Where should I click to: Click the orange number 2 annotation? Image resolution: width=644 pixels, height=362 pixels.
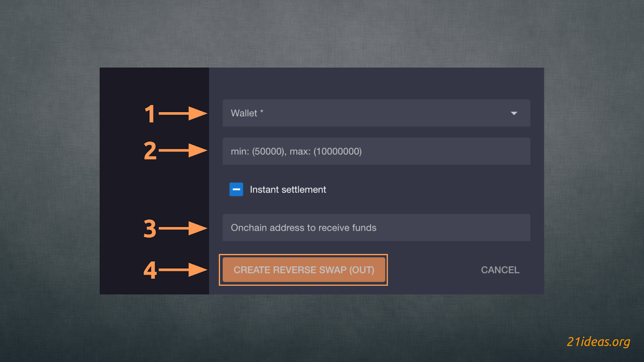(150, 151)
